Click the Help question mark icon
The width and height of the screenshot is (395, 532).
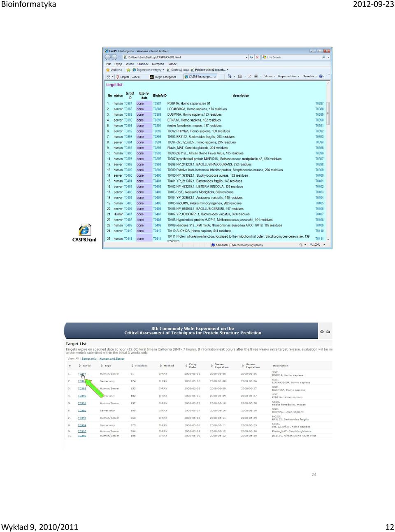click(321, 76)
